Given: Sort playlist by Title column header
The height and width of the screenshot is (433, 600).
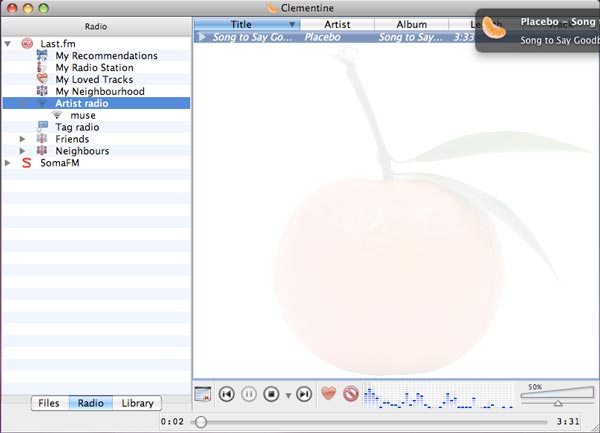Looking at the screenshot, I should coord(247,24).
